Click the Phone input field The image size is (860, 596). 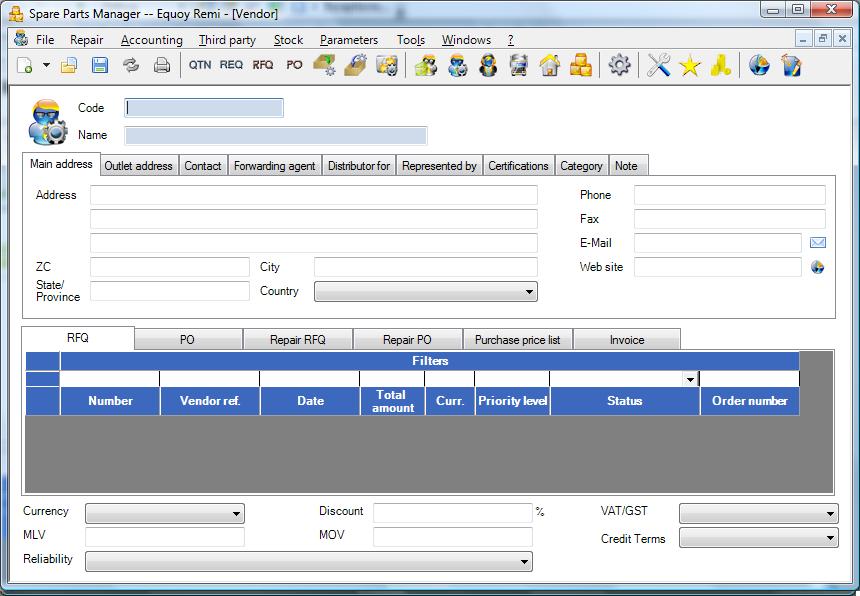[x=729, y=195]
